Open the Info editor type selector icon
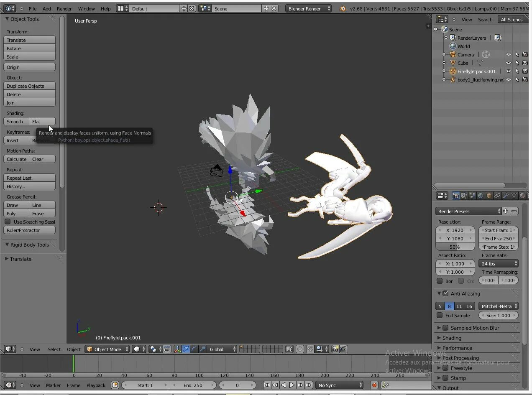The image size is (532, 395). click(x=10, y=8)
